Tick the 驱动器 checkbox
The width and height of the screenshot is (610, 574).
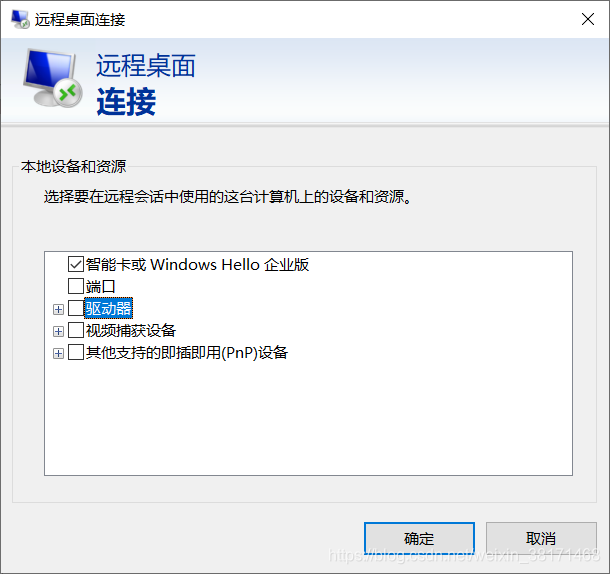[76, 308]
